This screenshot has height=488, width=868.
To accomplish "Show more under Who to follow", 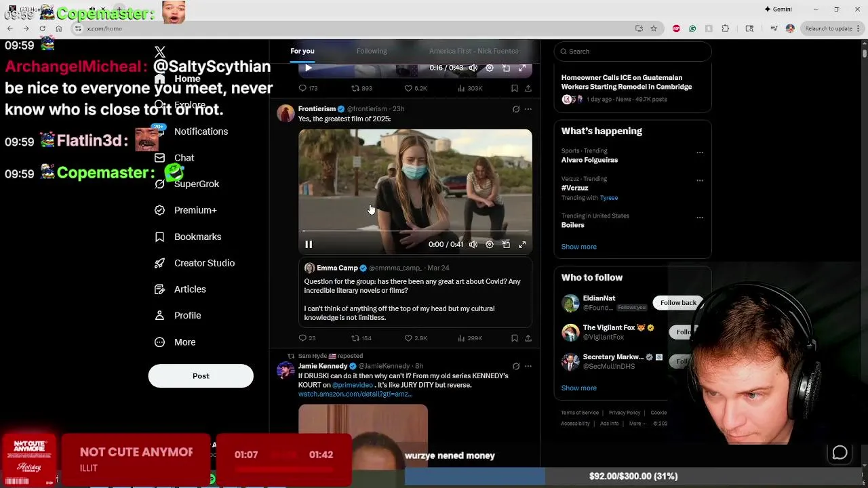I will [x=578, y=388].
